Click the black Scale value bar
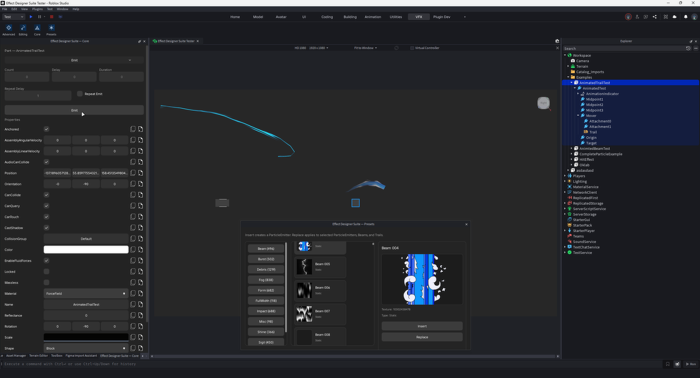The height and width of the screenshot is (378, 700). [86, 337]
